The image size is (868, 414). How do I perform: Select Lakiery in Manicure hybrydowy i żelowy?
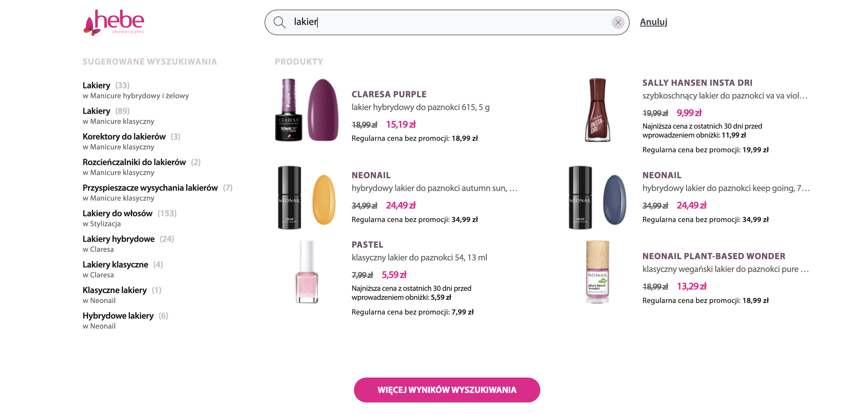(x=96, y=85)
